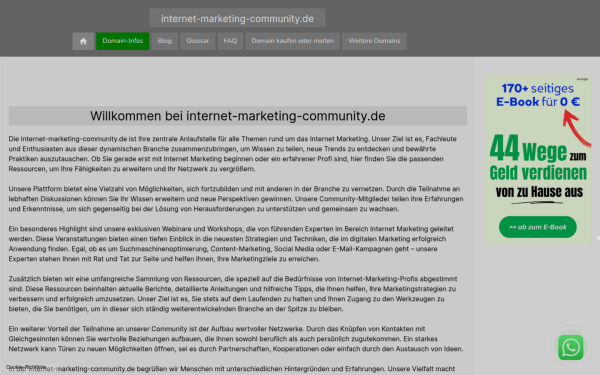Open the Glossar menu item
The image size is (600, 375).
197,41
